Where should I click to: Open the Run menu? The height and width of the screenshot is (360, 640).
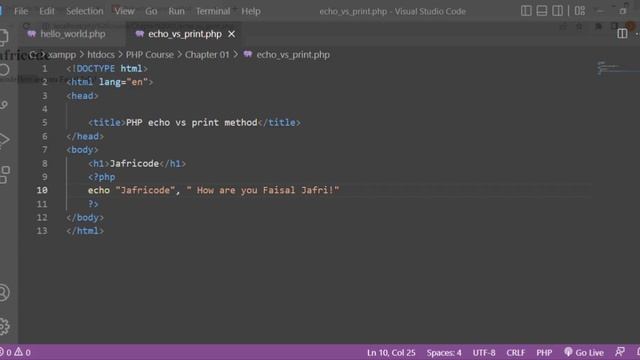point(176,11)
